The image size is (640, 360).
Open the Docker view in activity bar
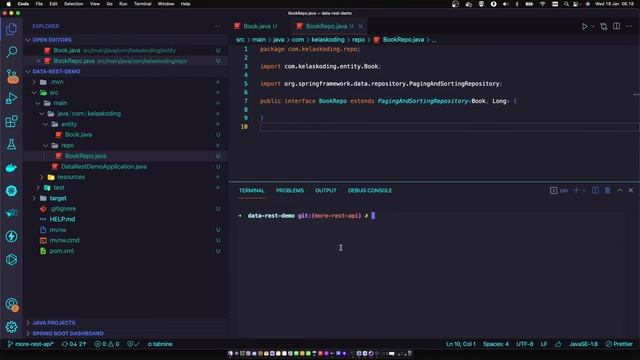pos(11,167)
